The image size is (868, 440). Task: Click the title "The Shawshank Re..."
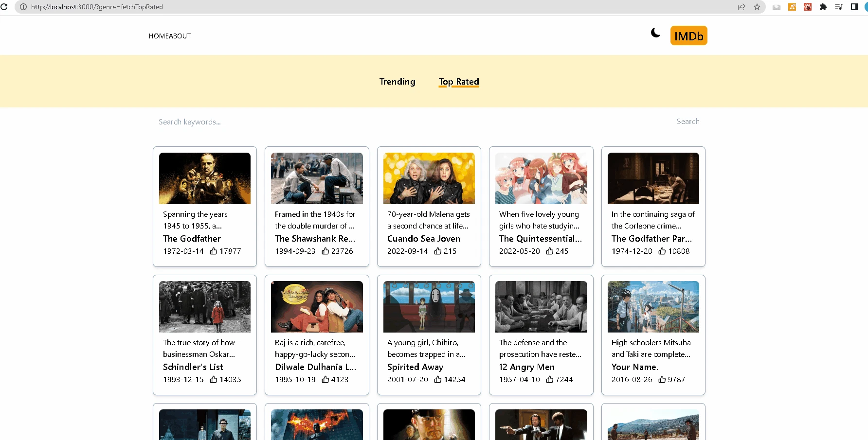click(315, 239)
